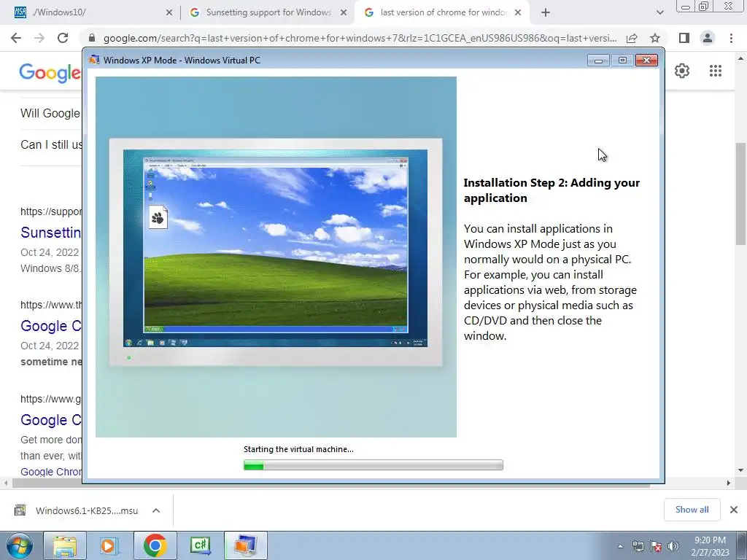The height and width of the screenshot is (560, 747).
Task: Click the page scrollbar down arrow
Action: tap(740, 470)
